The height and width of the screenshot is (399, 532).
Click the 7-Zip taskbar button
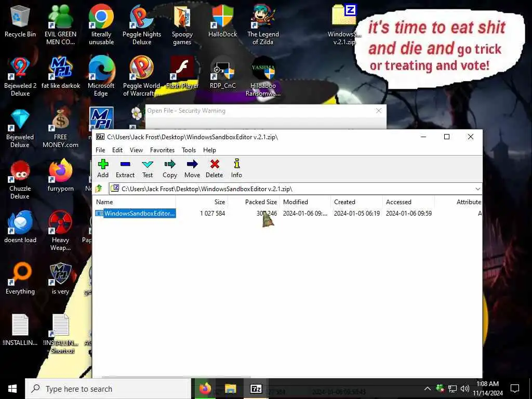[256, 389]
